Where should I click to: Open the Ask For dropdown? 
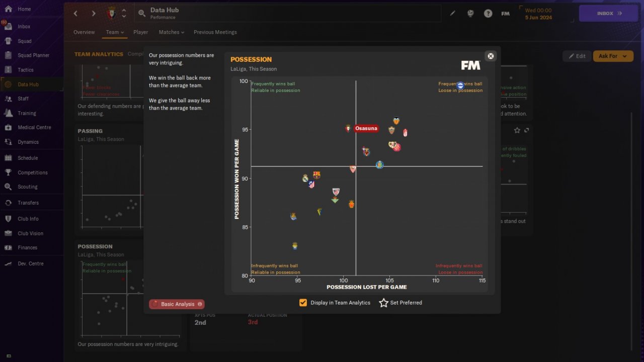click(613, 56)
